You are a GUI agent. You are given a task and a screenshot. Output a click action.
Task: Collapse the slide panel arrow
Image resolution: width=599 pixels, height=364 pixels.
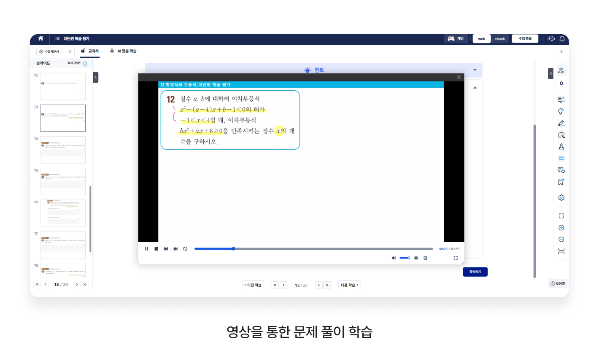point(96,77)
